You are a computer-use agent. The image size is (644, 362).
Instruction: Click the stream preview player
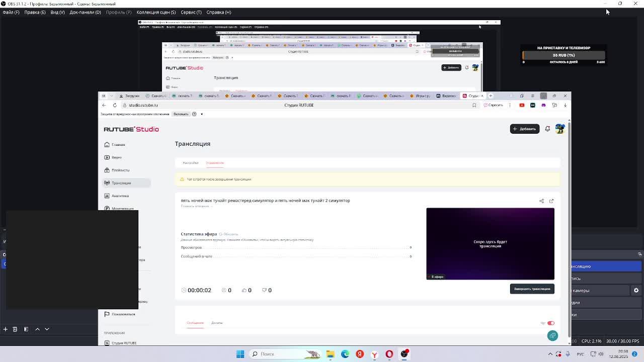click(490, 244)
